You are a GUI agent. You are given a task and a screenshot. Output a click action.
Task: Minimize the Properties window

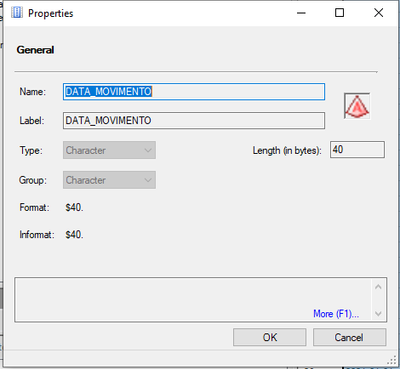point(301,13)
